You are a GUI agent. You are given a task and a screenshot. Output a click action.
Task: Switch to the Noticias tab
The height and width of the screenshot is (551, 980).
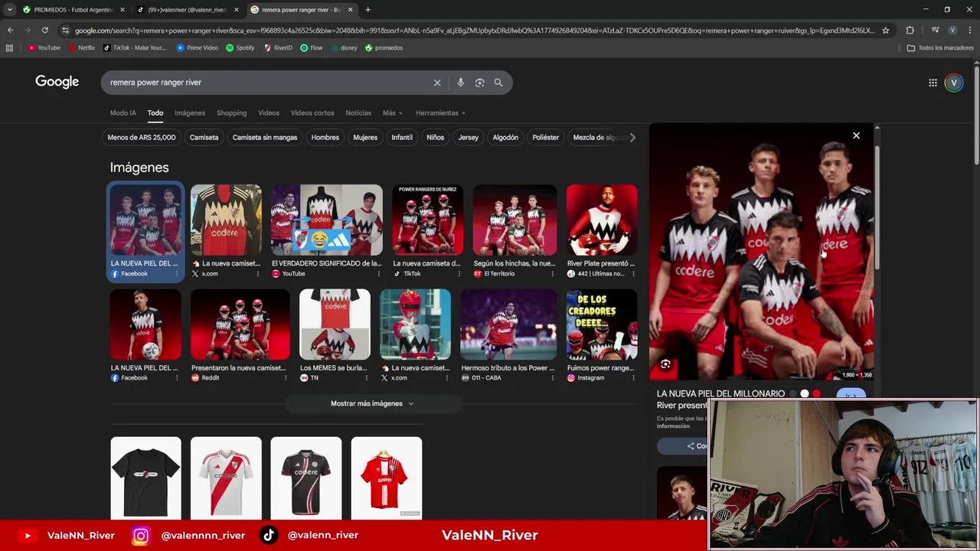(358, 112)
